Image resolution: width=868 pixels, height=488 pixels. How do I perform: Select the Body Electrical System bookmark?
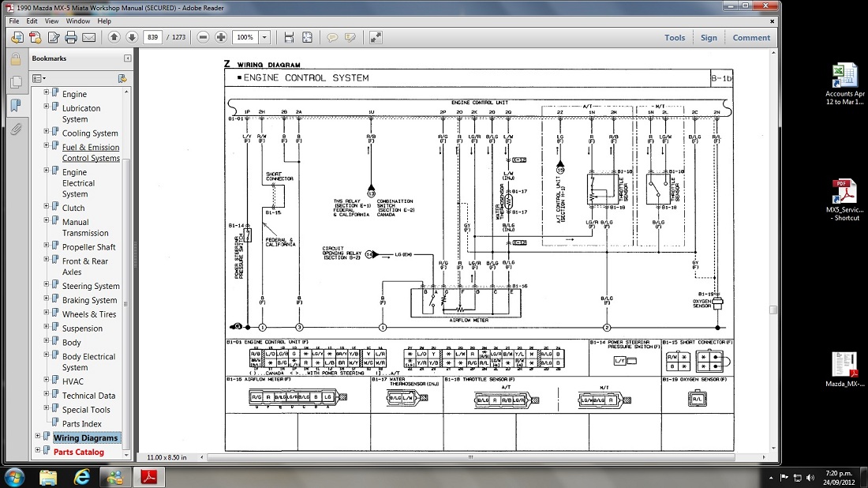pyautogui.click(x=88, y=362)
